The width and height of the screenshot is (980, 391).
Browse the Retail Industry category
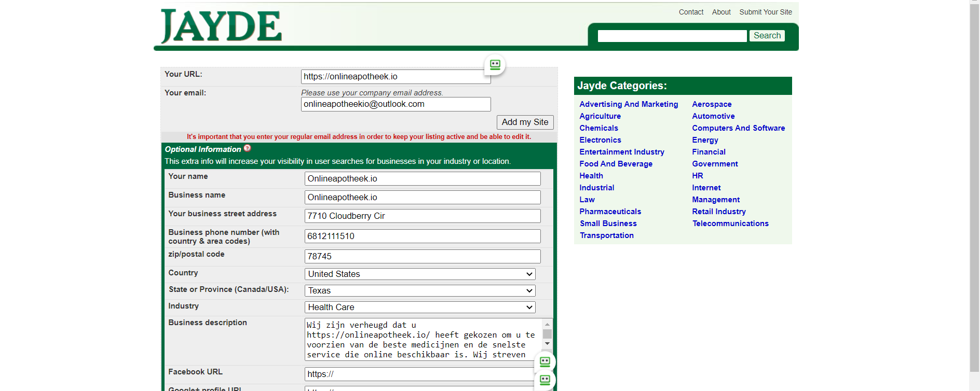[718, 212]
